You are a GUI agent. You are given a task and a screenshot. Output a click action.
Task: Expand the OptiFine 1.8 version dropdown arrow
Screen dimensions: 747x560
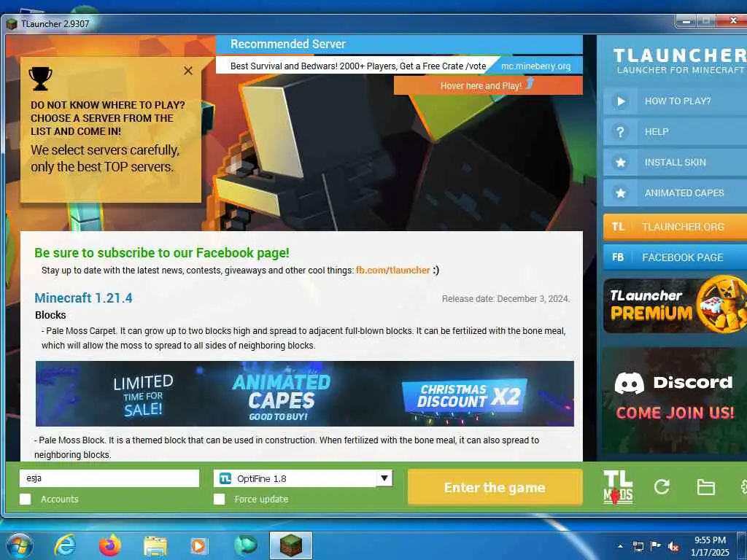click(x=384, y=478)
